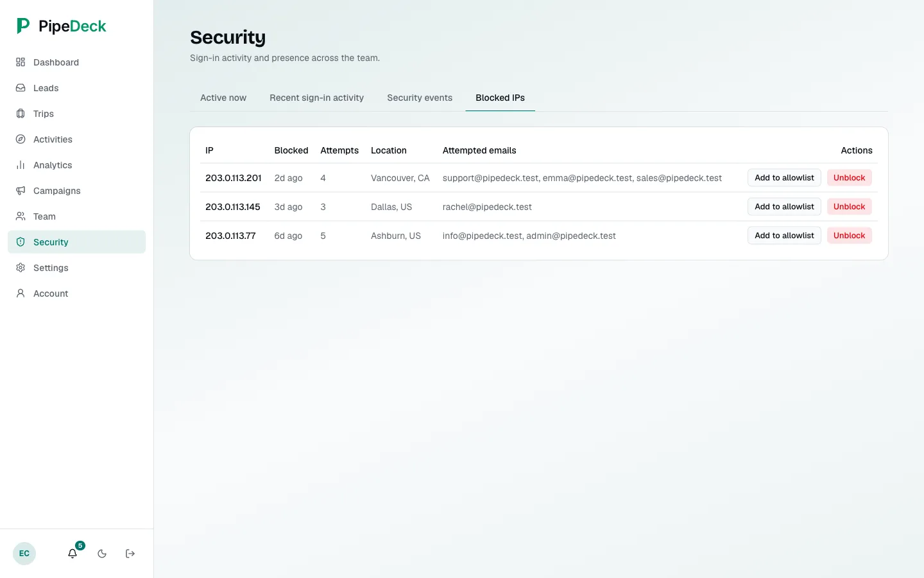Click IP address 203.0.113.145
The height and width of the screenshot is (578, 924).
pyautogui.click(x=233, y=207)
